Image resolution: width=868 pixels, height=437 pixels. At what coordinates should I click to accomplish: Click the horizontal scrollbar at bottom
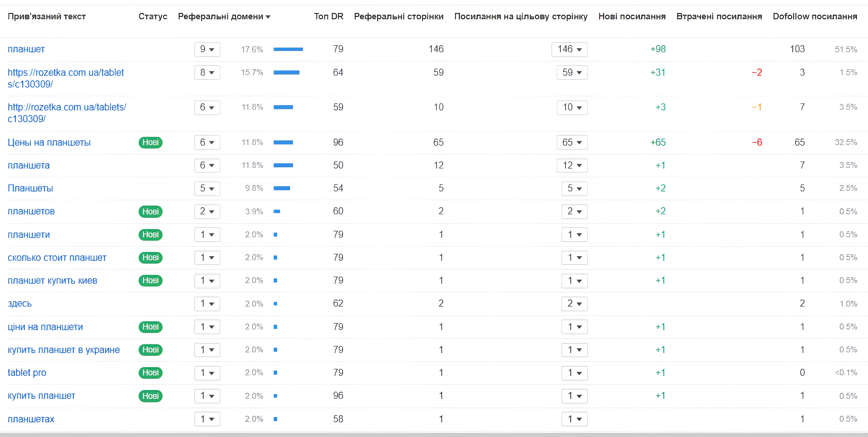[434, 435]
